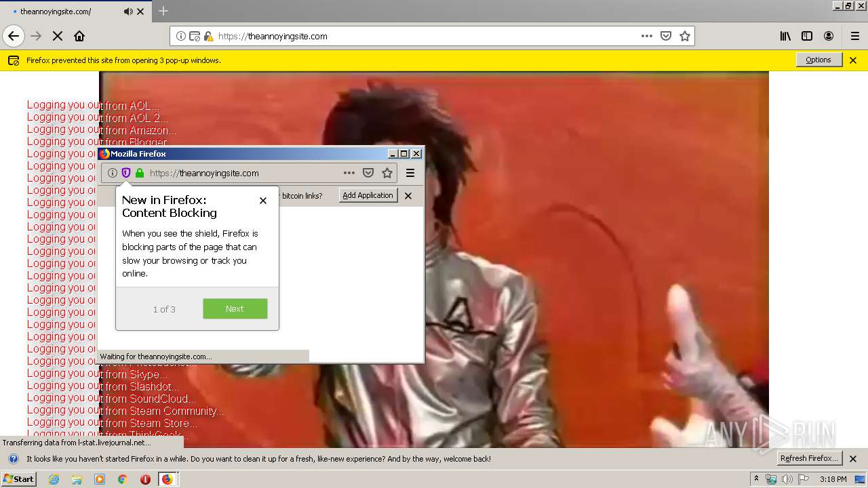Close the theannoyingsite.com tab

(140, 12)
